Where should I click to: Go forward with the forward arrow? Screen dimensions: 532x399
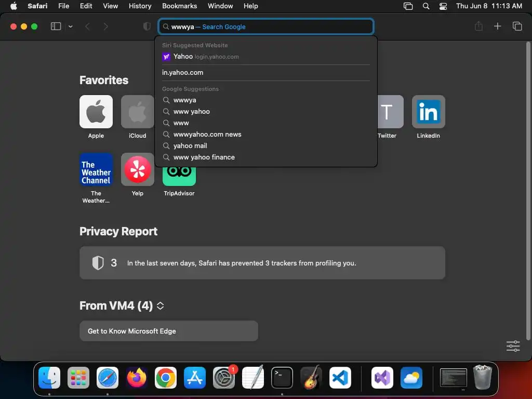click(x=105, y=26)
